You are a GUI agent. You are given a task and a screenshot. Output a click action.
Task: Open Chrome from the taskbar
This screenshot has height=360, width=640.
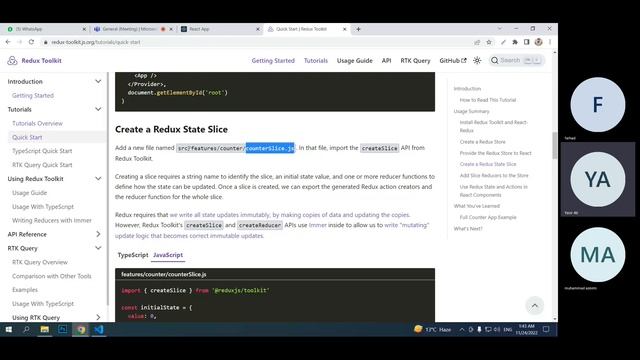[x=81, y=329]
